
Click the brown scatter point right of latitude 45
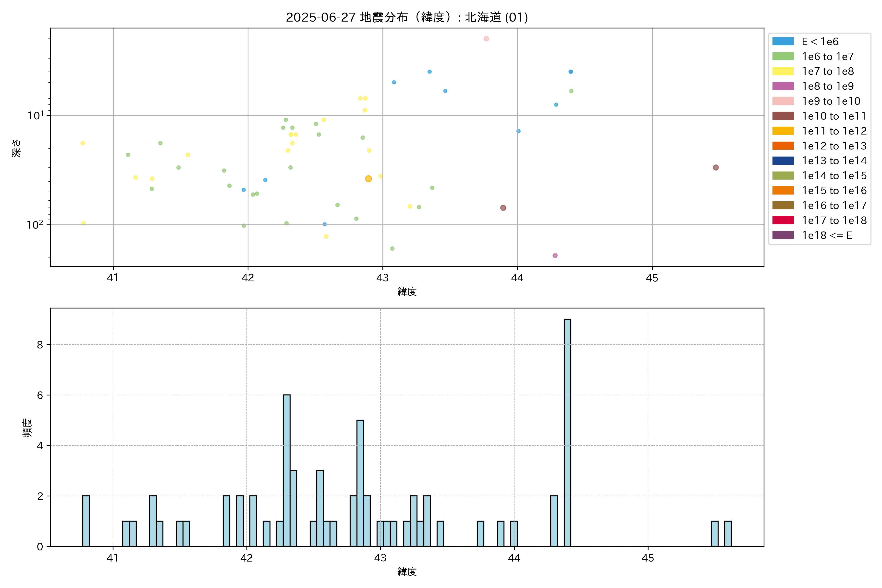[715, 168]
